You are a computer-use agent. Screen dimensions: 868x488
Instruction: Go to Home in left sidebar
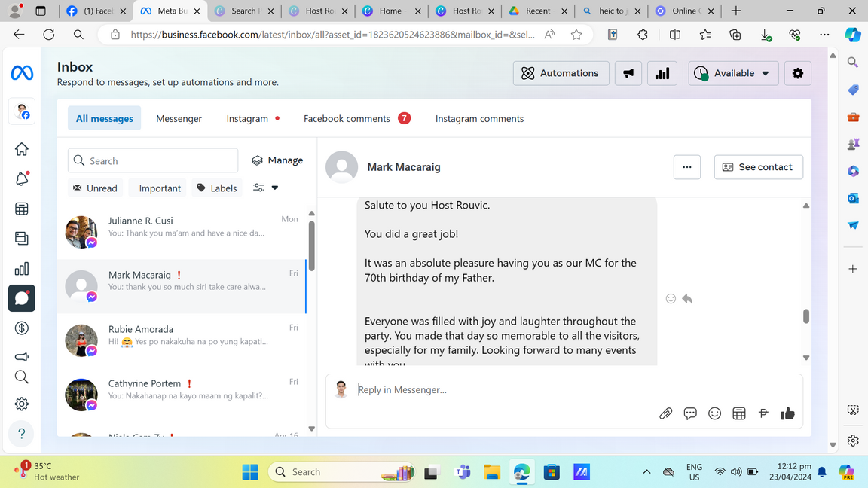tap(22, 149)
